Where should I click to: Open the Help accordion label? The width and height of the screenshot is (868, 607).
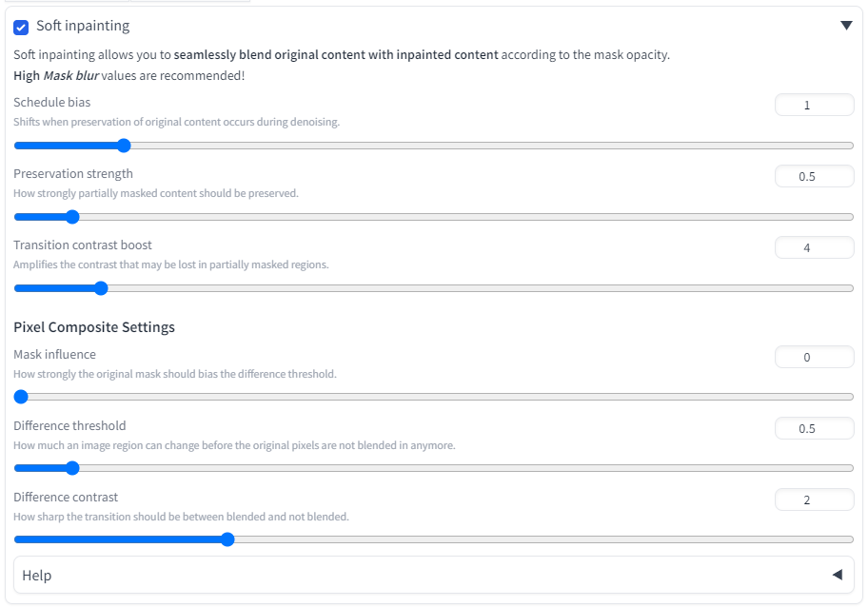(x=37, y=576)
